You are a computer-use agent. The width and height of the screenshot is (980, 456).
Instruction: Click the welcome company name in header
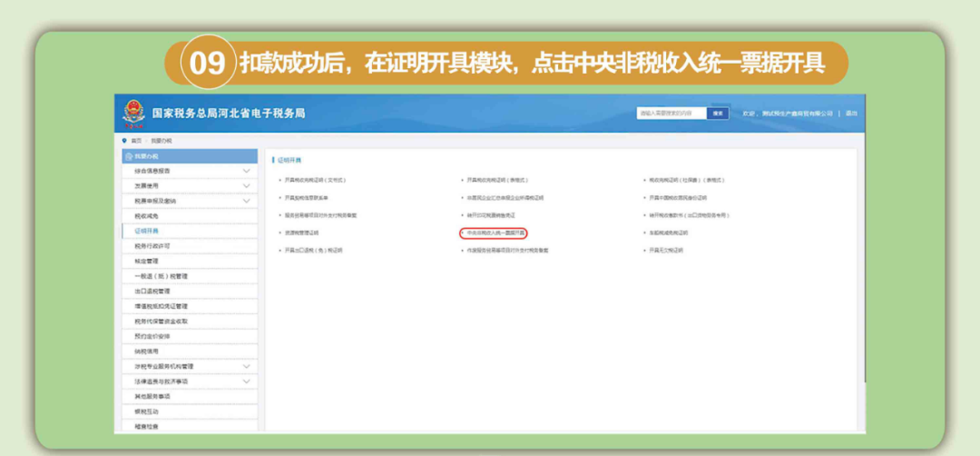coord(795,114)
